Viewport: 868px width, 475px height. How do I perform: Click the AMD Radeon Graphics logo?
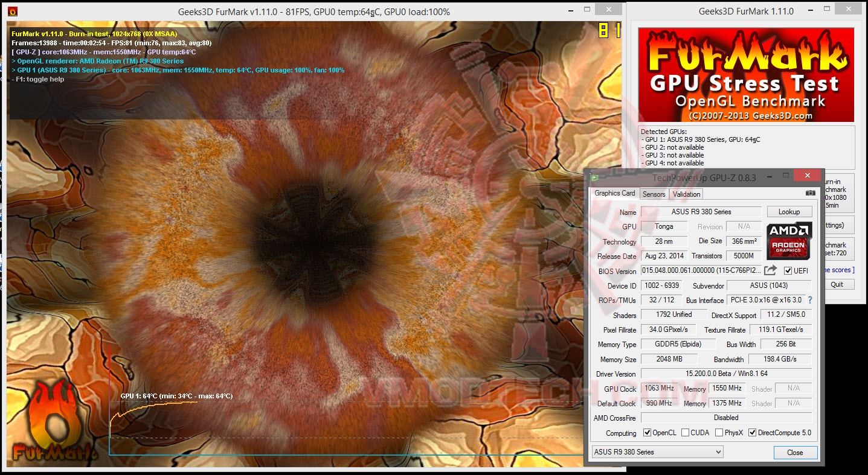coord(788,241)
